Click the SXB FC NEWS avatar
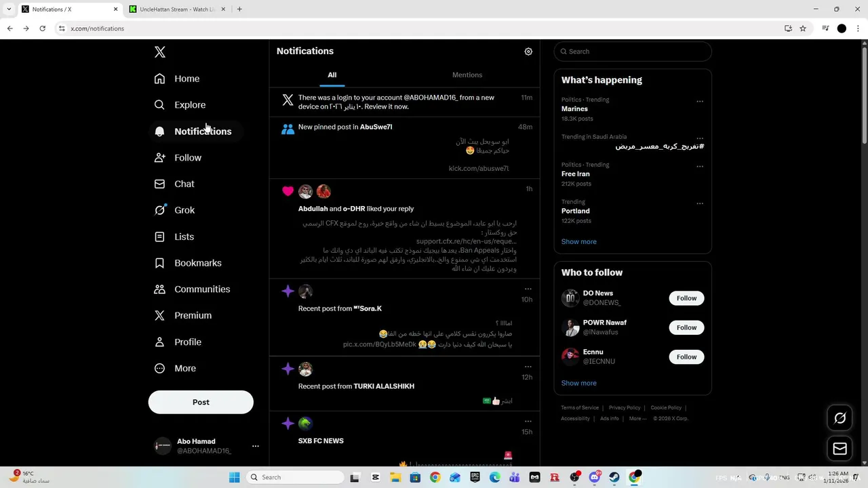 306,424
